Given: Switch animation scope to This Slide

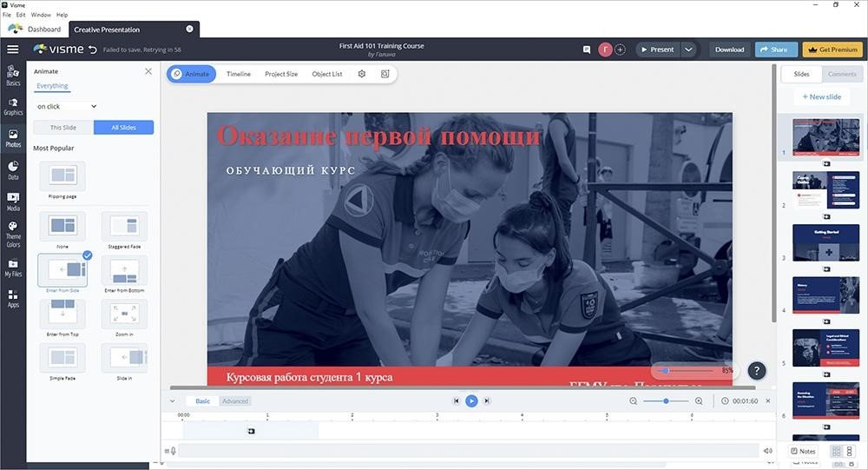Looking at the screenshot, I should coord(63,128).
